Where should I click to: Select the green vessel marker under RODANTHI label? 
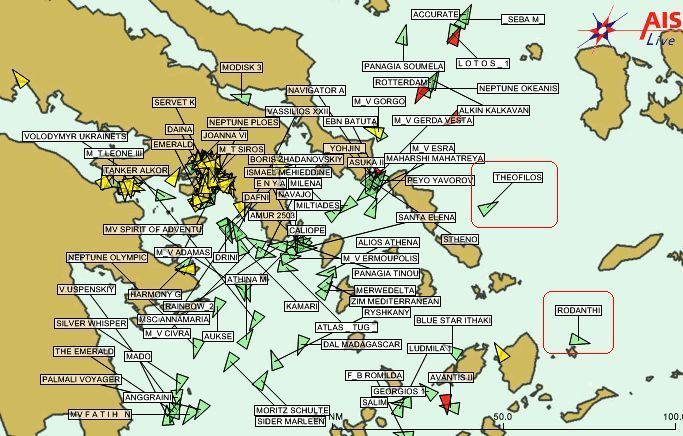tap(578, 341)
